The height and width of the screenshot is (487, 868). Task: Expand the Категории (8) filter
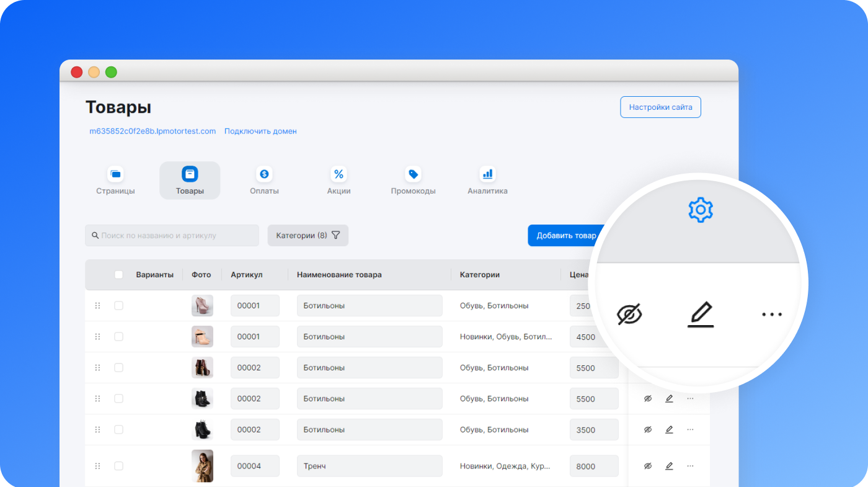308,236
